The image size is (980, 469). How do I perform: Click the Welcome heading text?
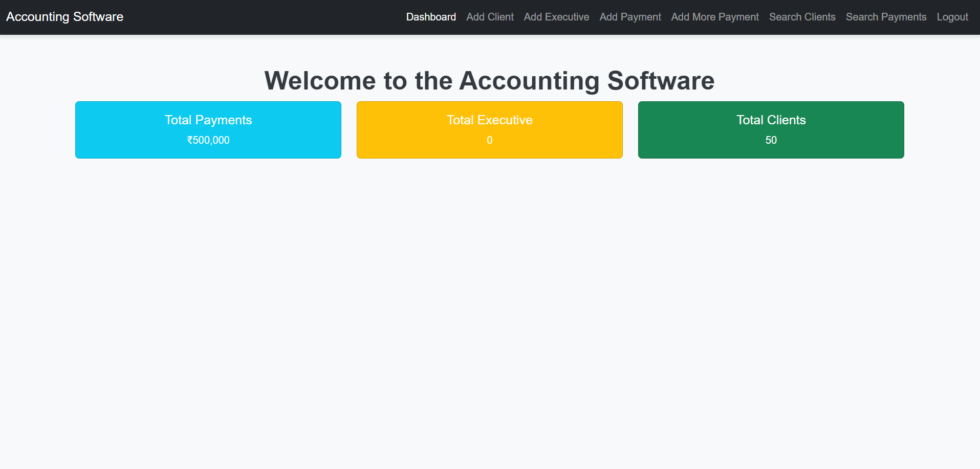[x=489, y=80]
